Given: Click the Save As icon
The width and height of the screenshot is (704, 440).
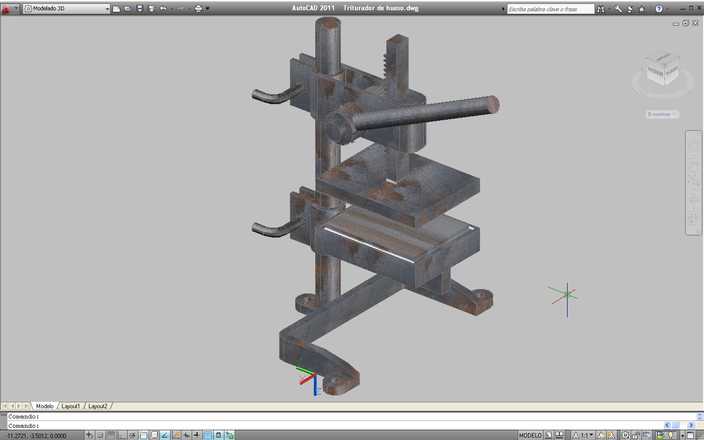Looking at the screenshot, I should tap(151, 9).
